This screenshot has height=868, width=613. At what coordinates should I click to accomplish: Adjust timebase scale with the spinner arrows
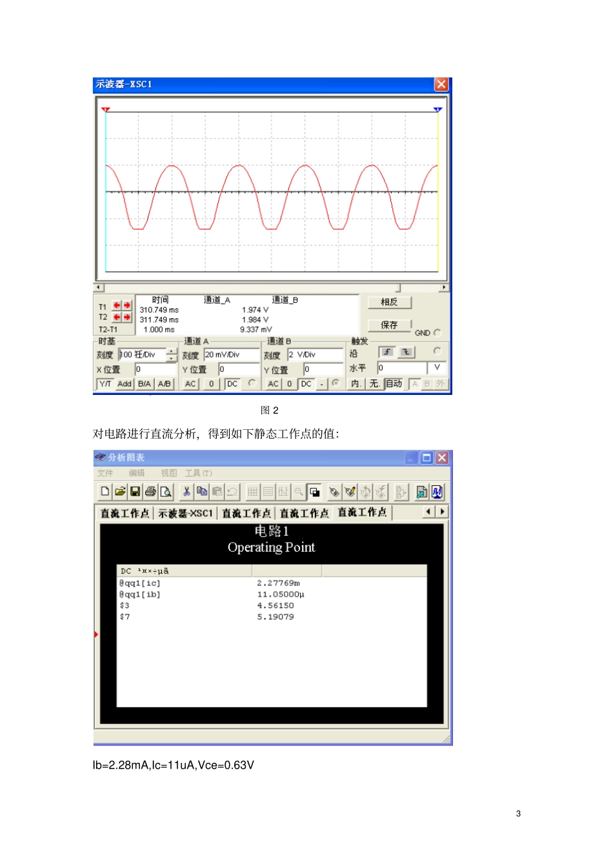click(172, 354)
